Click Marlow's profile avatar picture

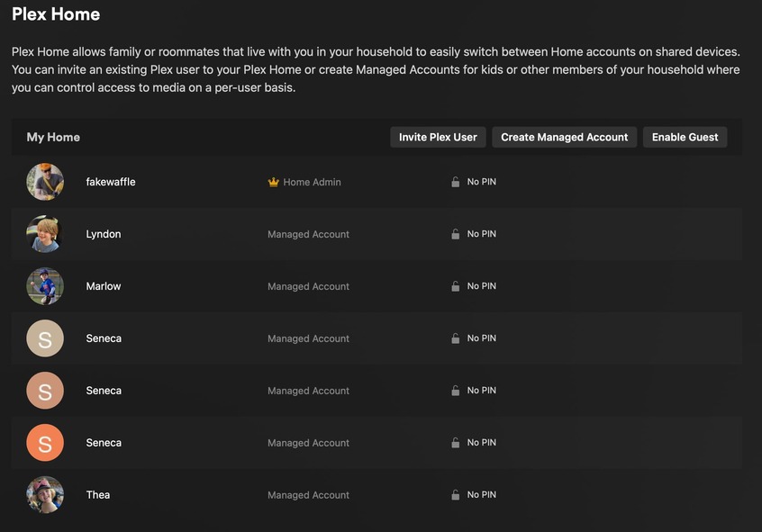point(45,286)
